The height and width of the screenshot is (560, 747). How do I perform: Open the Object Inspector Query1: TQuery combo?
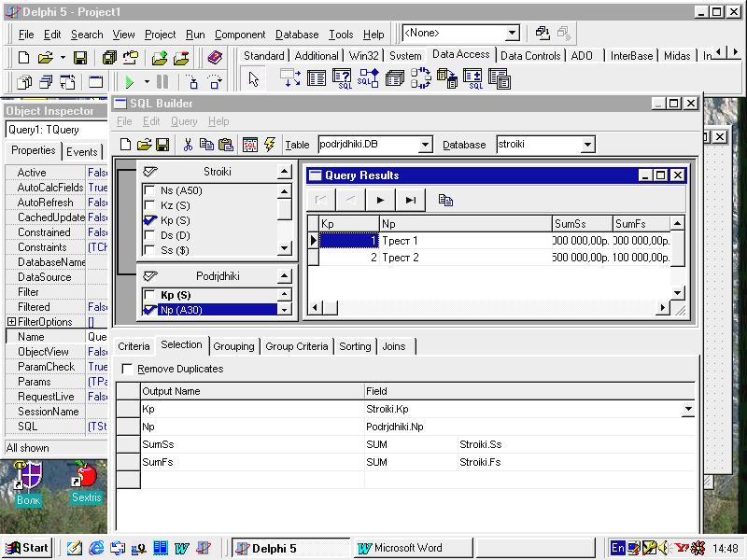click(x=56, y=130)
